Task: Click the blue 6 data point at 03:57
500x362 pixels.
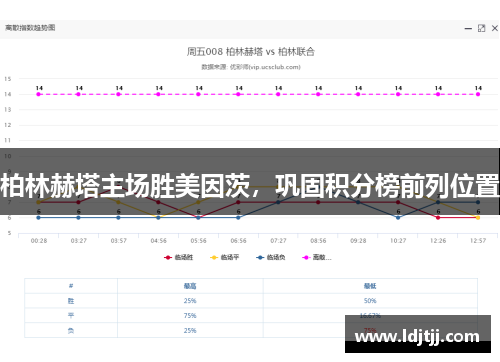Action: click(118, 218)
